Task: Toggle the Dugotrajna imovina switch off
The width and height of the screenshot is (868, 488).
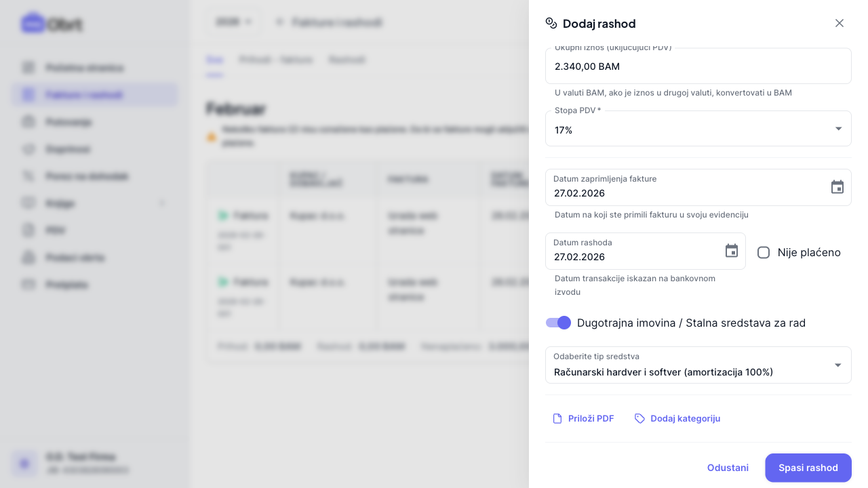Action: pyautogui.click(x=559, y=323)
